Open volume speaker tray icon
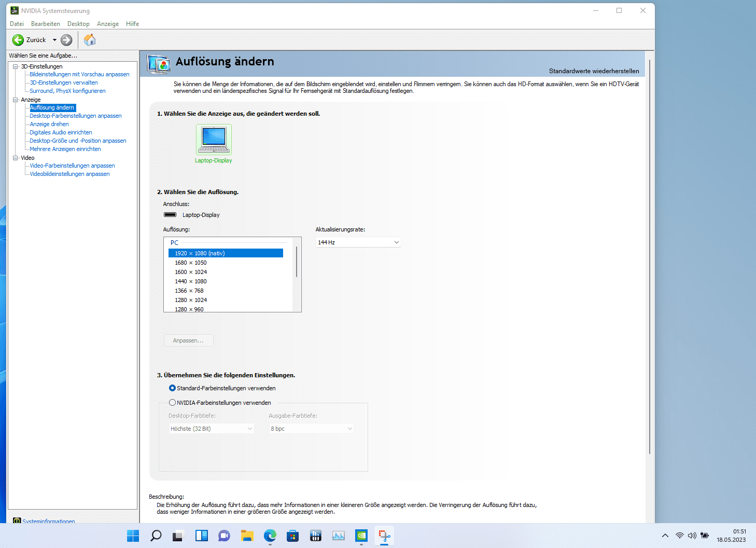This screenshot has width=756, height=548. [x=692, y=536]
